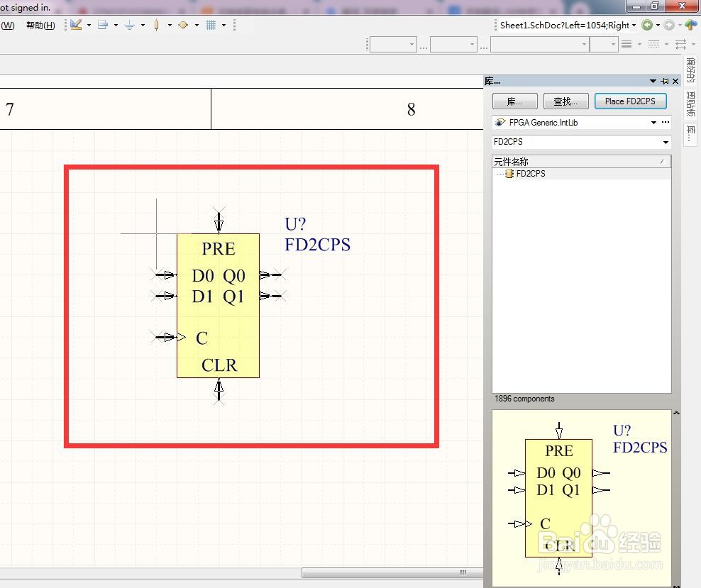The image size is (701, 588).
Task: Select the grids icon
Action: [x=211, y=25]
